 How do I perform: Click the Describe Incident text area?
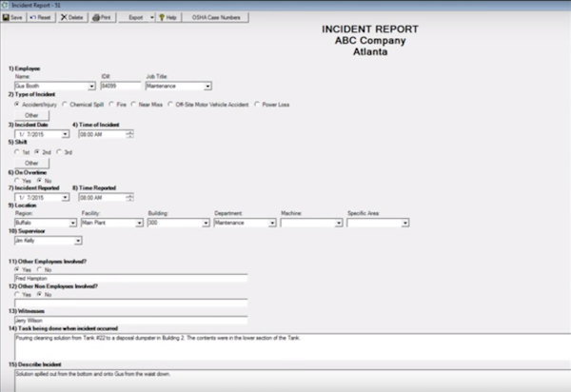click(293, 381)
